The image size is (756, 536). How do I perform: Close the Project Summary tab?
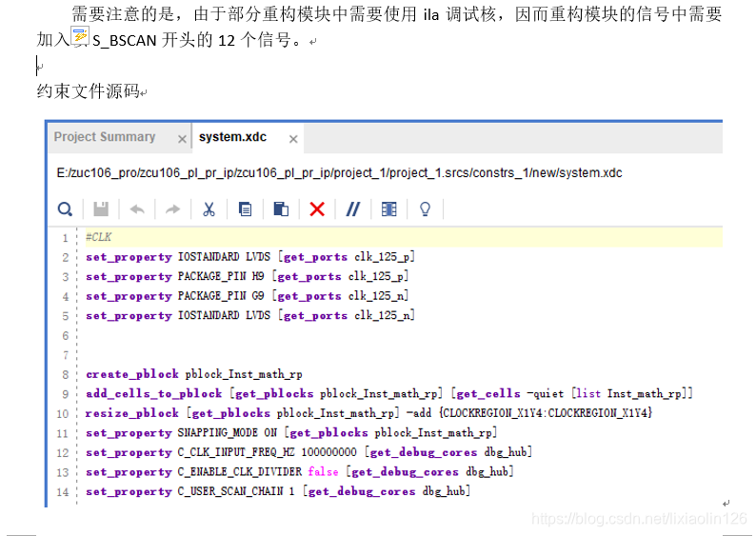[182, 139]
